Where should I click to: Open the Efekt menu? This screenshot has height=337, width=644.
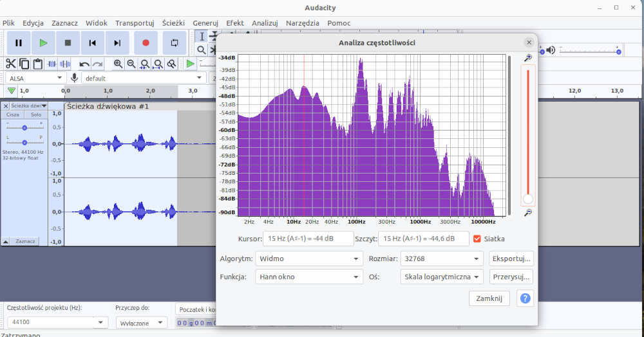tap(235, 23)
